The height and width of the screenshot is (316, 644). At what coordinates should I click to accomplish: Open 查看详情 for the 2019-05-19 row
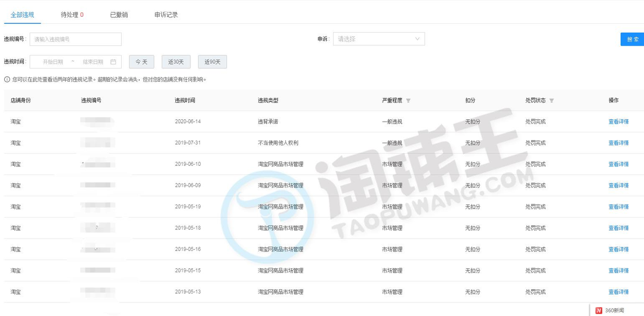618,207
